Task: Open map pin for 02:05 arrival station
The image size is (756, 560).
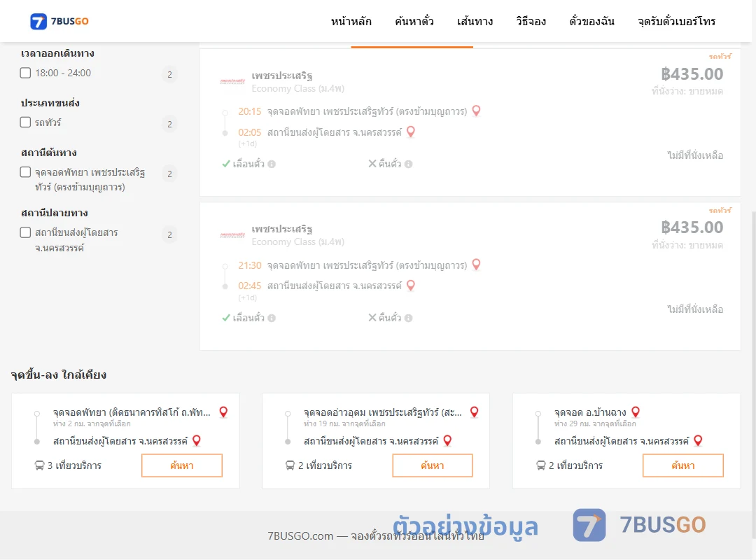Action: coord(411,132)
